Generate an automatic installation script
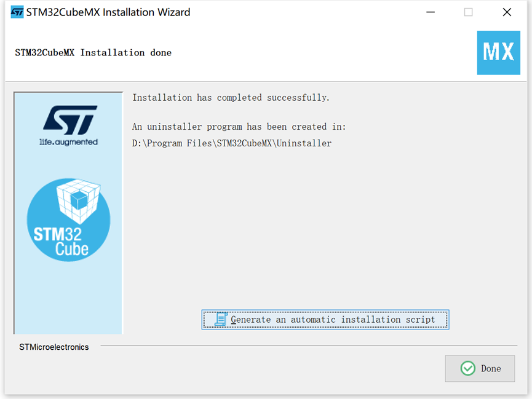 click(325, 319)
